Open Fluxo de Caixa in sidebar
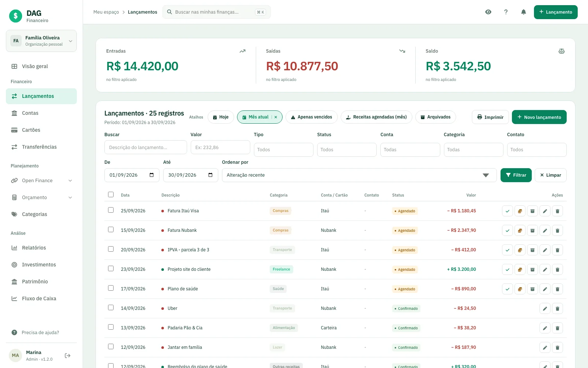This screenshot has height=368, width=588. [x=41, y=299]
